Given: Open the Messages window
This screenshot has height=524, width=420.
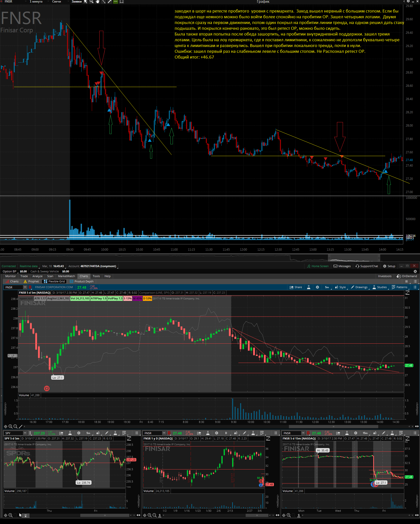Looking at the screenshot, I should click(x=342, y=266).
